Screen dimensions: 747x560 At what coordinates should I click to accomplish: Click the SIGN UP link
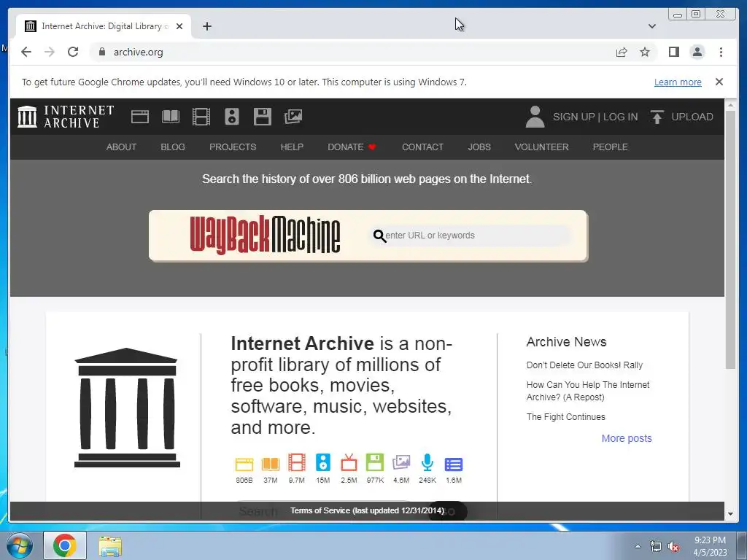573,117
